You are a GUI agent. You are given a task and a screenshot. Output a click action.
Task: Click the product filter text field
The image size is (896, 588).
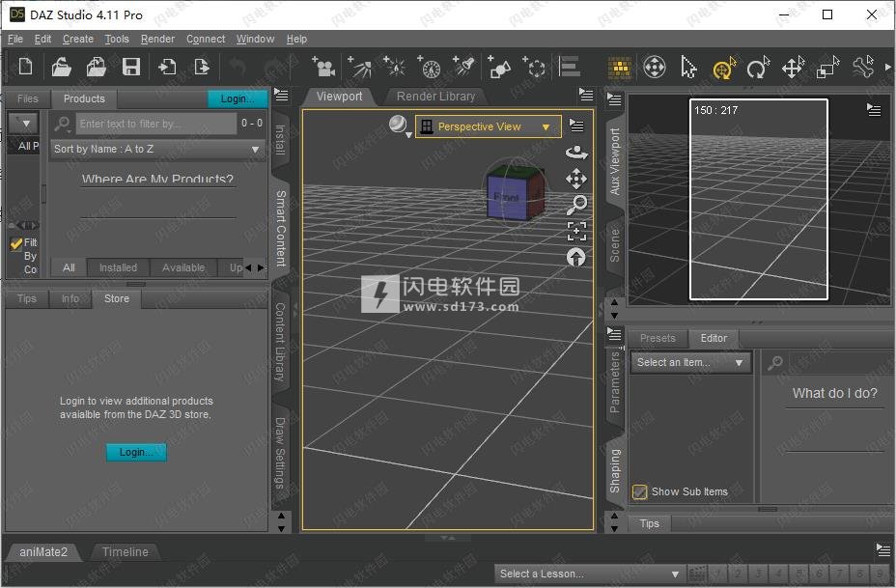tap(156, 124)
